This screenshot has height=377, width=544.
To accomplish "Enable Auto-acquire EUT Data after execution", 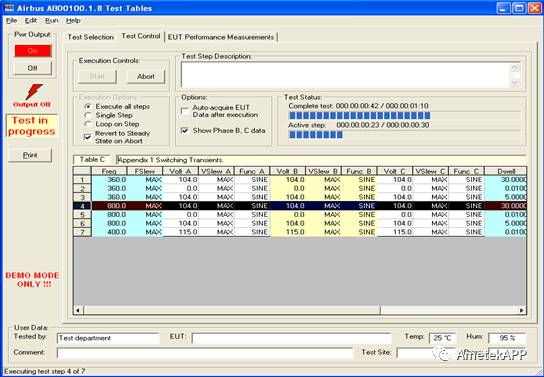I will (x=185, y=111).
